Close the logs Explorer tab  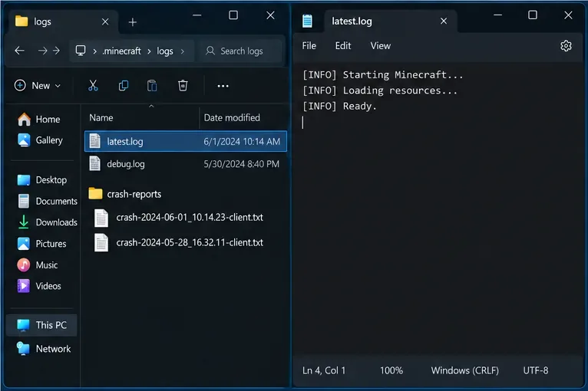coord(105,21)
